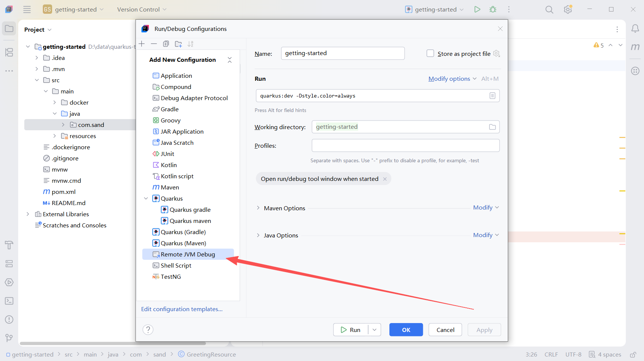Add a new configuration with plus icon
Image resolution: width=644 pixels, height=361 pixels.
tap(142, 44)
